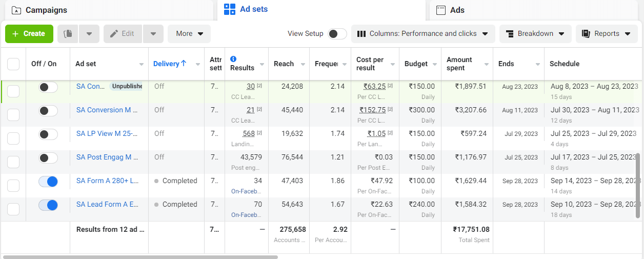Image resolution: width=644 pixels, height=259 pixels.
Task: Click the duplicate ad set icon
Action: click(67, 34)
